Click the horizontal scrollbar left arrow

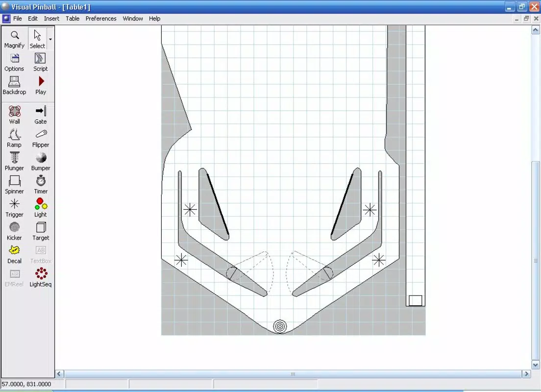[59, 374]
